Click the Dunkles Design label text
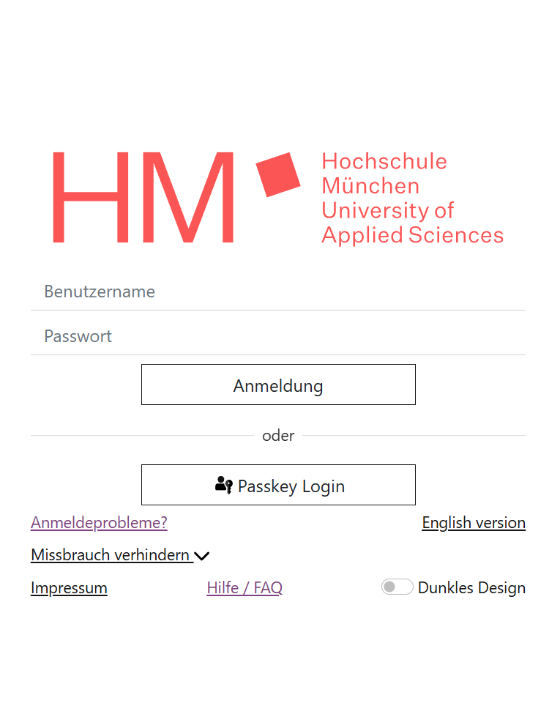 coord(471,587)
